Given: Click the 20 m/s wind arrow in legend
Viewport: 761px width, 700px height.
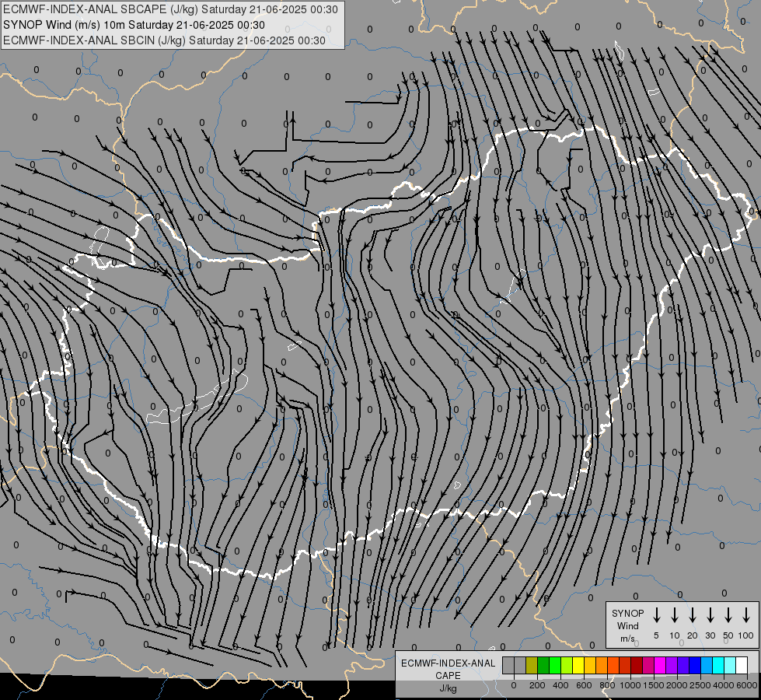Looking at the screenshot, I should [693, 615].
